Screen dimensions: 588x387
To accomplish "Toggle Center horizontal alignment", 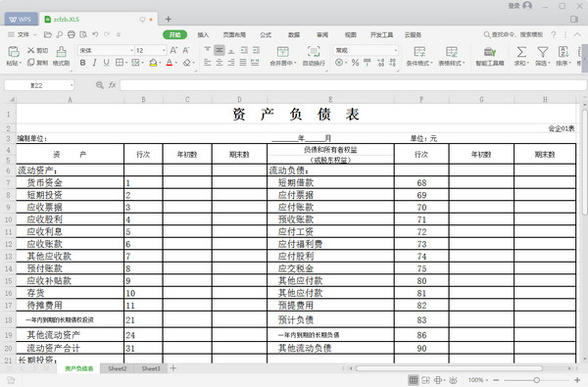I will pyautogui.click(x=220, y=63).
